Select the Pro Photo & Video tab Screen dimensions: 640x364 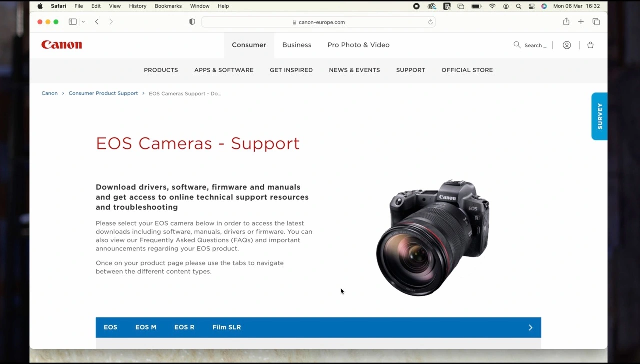click(x=358, y=45)
